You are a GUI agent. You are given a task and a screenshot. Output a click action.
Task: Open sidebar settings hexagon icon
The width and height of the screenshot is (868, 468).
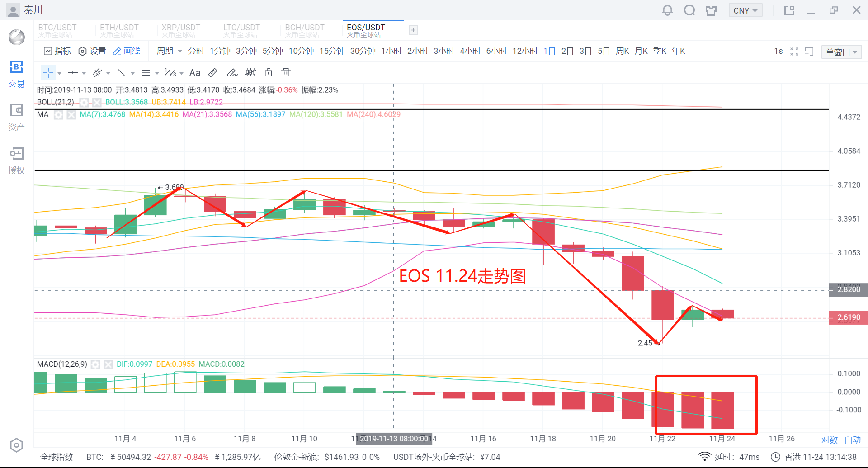(16, 445)
